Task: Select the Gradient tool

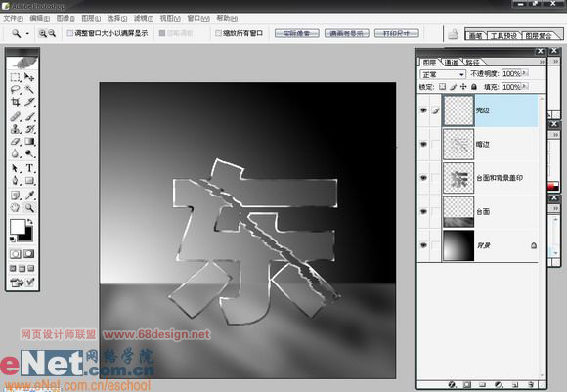Action: click(29, 142)
